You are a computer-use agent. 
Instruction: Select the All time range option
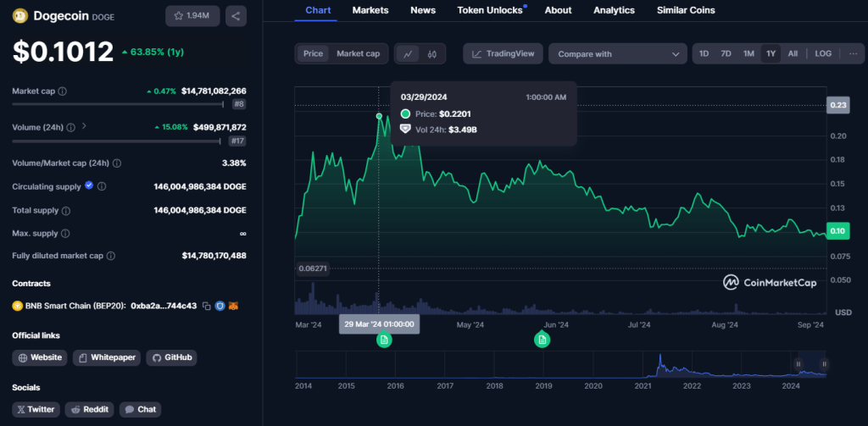pos(793,53)
